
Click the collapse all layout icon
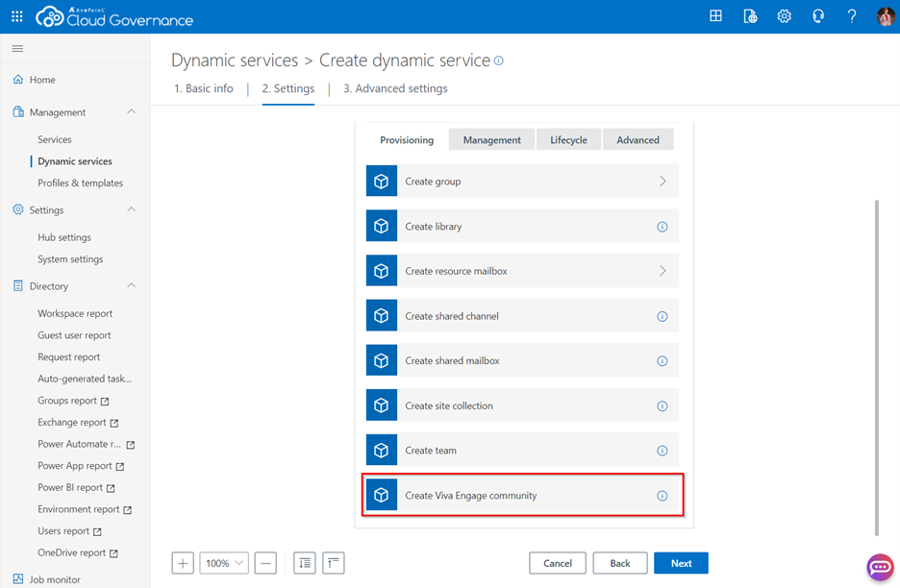[x=334, y=563]
